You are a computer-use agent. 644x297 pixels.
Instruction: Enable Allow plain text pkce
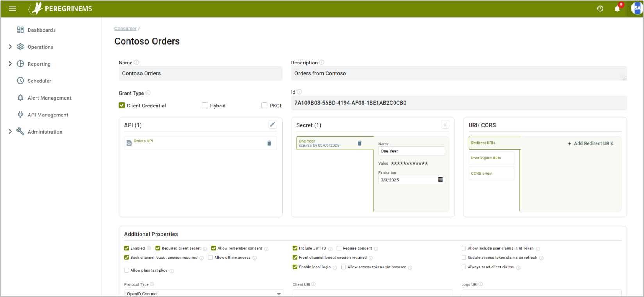coord(127,270)
